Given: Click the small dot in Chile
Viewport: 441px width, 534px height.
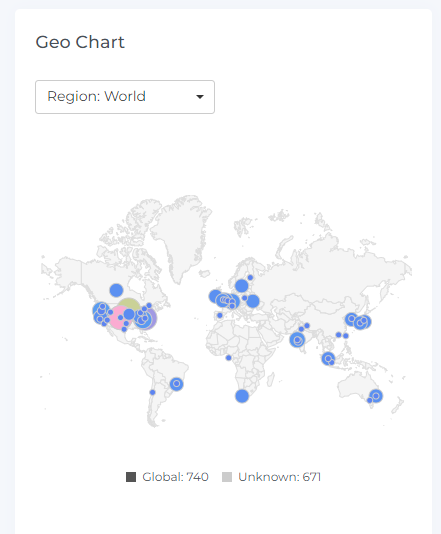Looking at the screenshot, I should tap(152, 392).
